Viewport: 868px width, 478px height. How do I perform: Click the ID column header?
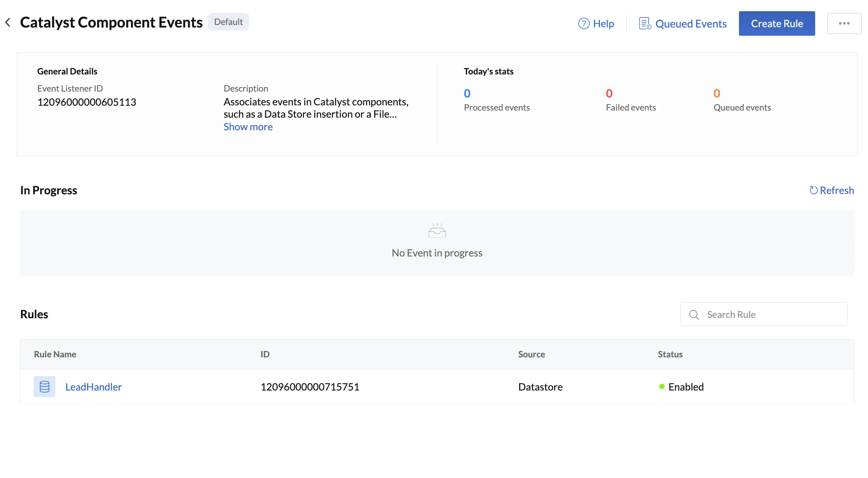tap(265, 354)
